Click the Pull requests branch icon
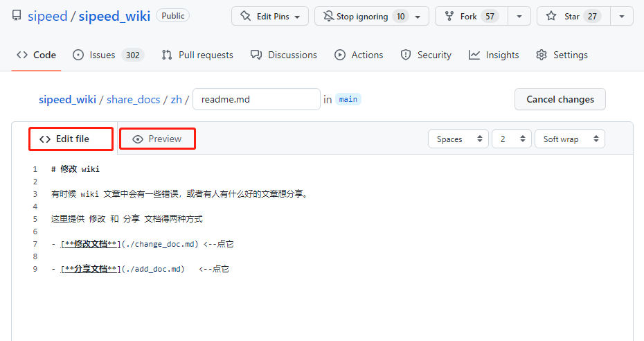This screenshot has width=644, height=341. (x=167, y=55)
